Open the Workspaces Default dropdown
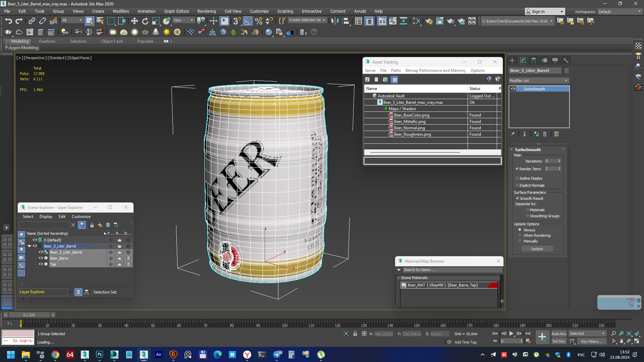The width and height of the screenshot is (644, 362). pyautogui.click(x=620, y=11)
